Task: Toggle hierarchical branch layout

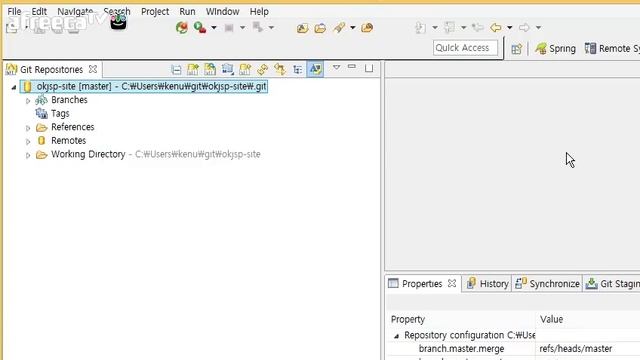Action: pyautogui.click(x=298, y=70)
